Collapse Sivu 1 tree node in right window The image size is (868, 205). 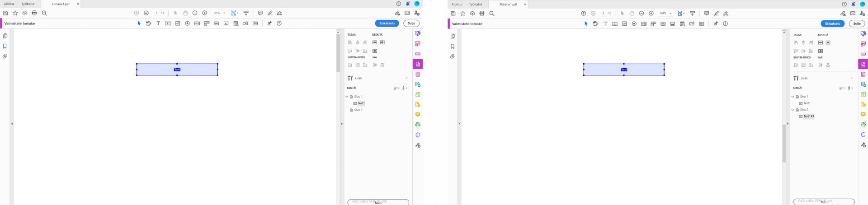click(x=793, y=97)
